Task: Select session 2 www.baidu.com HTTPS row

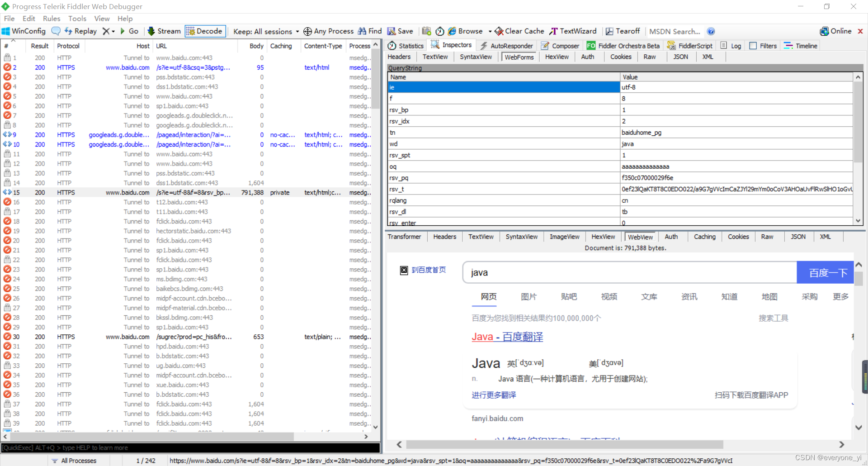Action: [x=187, y=67]
